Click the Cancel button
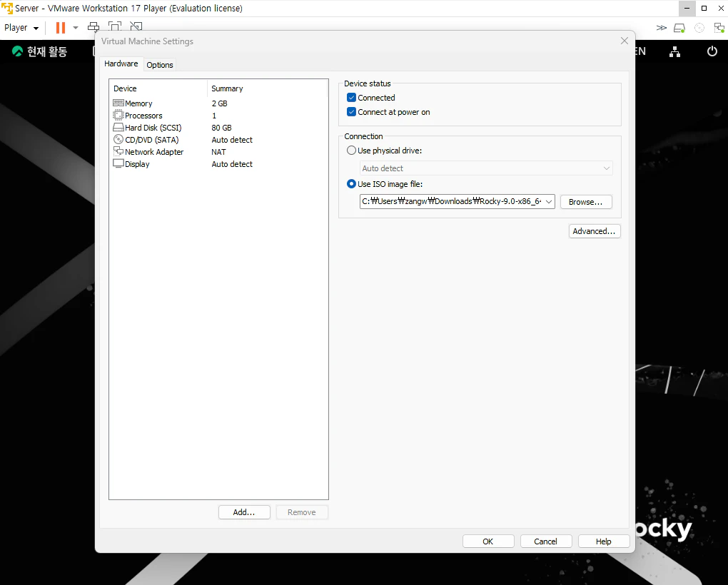This screenshot has width=728, height=585. click(x=545, y=541)
